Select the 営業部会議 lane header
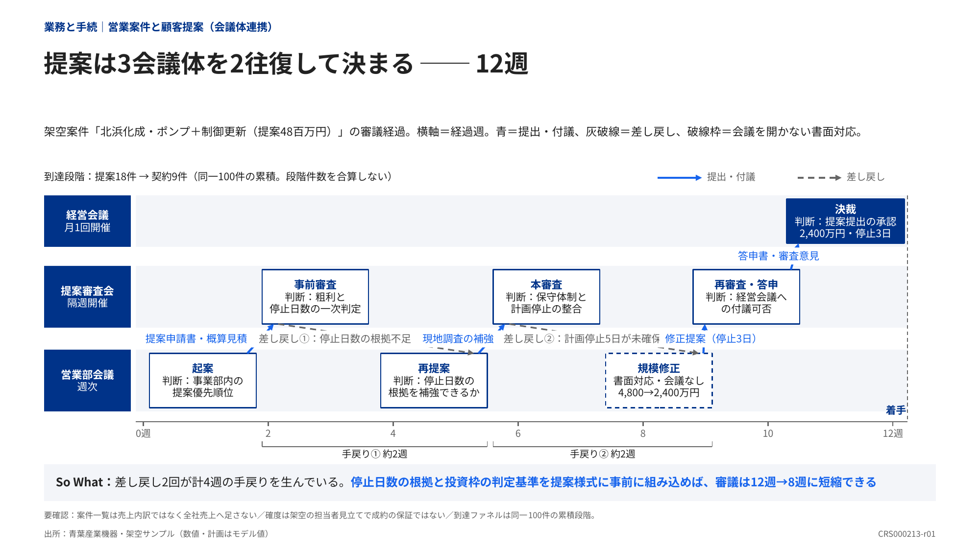Screen dimensions: 980x551 click(x=87, y=381)
